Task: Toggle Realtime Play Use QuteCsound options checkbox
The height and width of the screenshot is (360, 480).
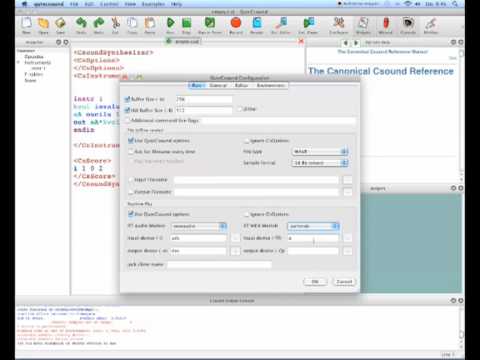Action: [131, 214]
